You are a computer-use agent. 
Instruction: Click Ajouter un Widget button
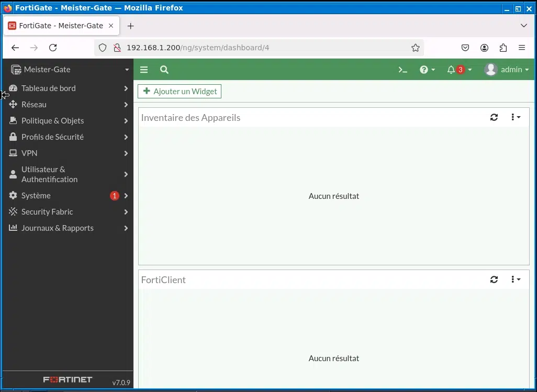pyautogui.click(x=180, y=92)
